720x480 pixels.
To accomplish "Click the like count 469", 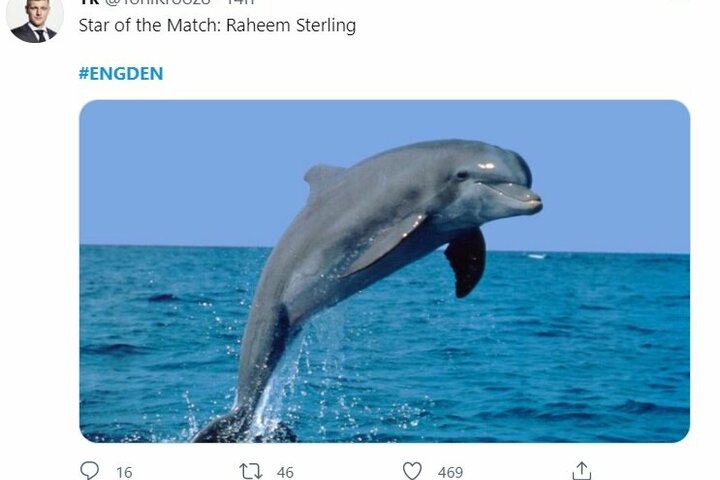I will click(x=450, y=472).
